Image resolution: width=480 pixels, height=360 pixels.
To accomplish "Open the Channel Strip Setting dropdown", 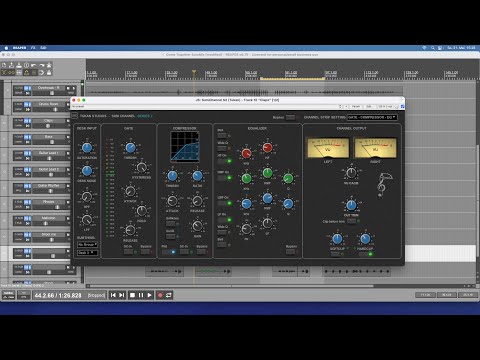I will (372, 117).
